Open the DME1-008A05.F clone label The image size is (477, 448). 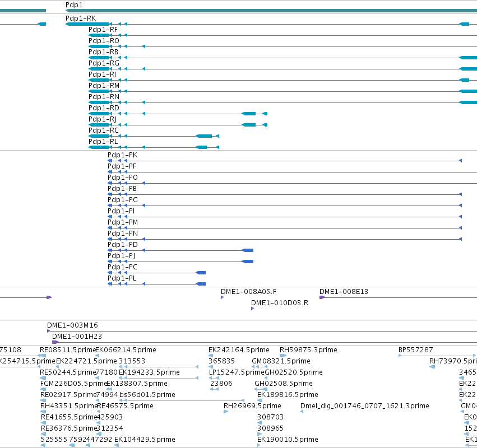click(248, 292)
